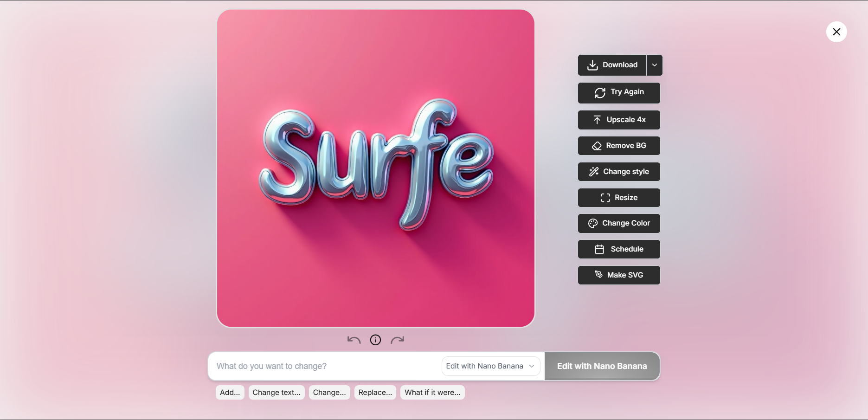
Task: Choose the 'Change...' prompt suggestion
Action: pyautogui.click(x=329, y=393)
